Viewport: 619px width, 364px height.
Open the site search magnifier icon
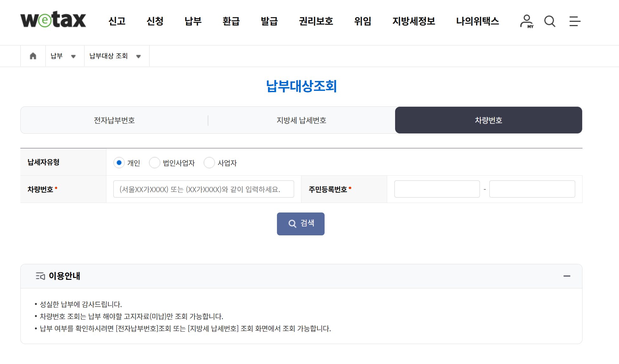click(549, 21)
